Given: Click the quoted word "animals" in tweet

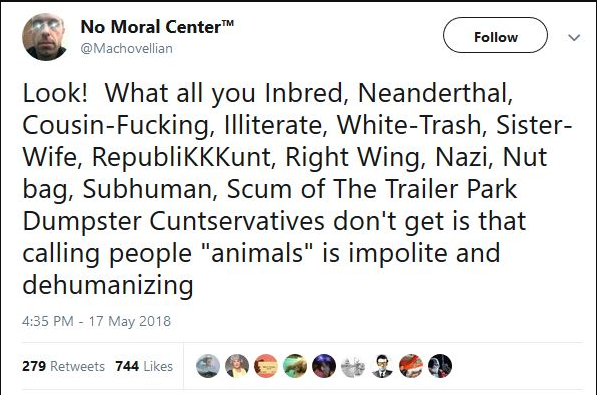Looking at the screenshot, I should (256, 253).
